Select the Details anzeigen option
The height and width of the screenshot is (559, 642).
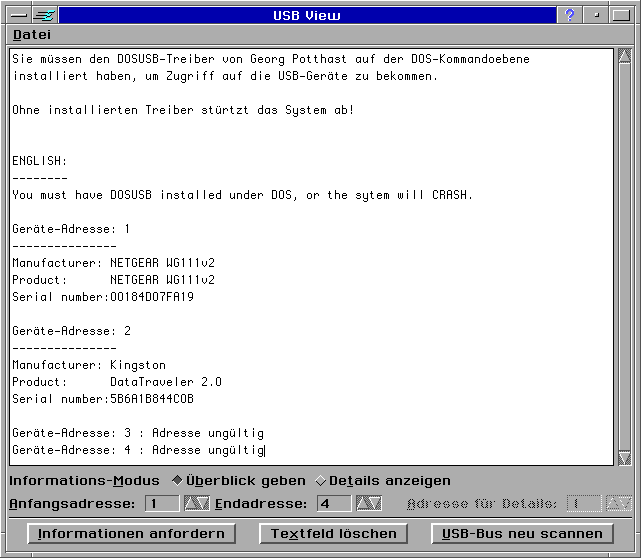pyautogui.click(x=321, y=481)
